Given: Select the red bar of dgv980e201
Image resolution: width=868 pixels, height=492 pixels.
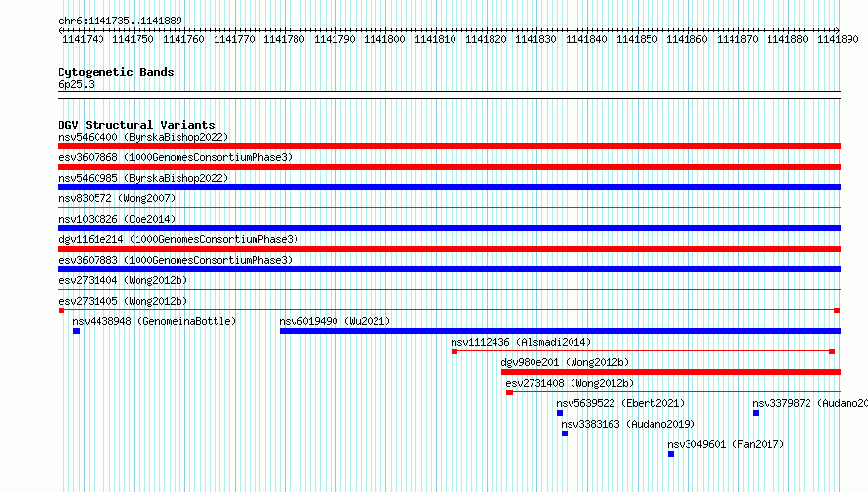Looking at the screenshot, I should coord(671,372).
